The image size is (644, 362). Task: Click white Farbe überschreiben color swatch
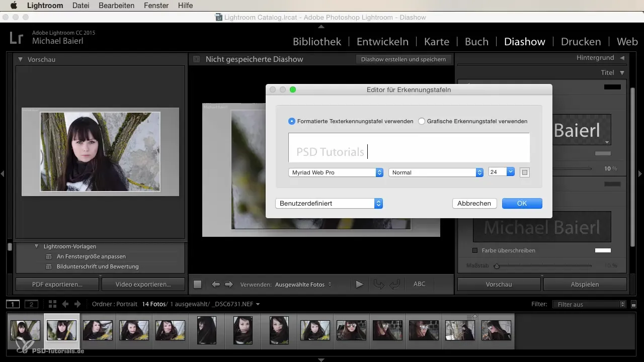pos(603,250)
